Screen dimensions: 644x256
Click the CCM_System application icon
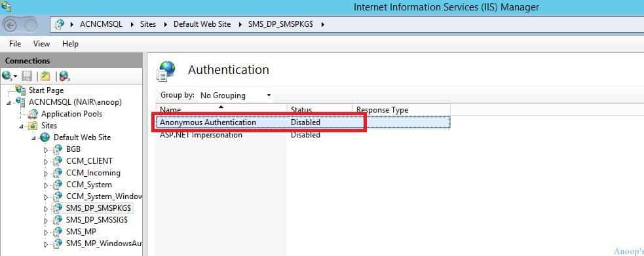[58, 185]
